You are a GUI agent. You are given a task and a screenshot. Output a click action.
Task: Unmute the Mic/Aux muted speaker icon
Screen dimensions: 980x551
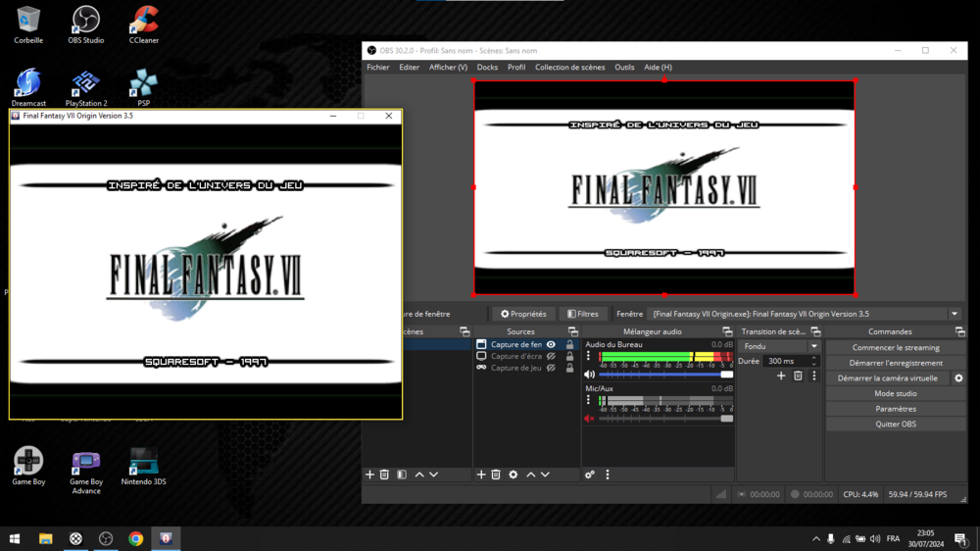pyautogui.click(x=589, y=419)
